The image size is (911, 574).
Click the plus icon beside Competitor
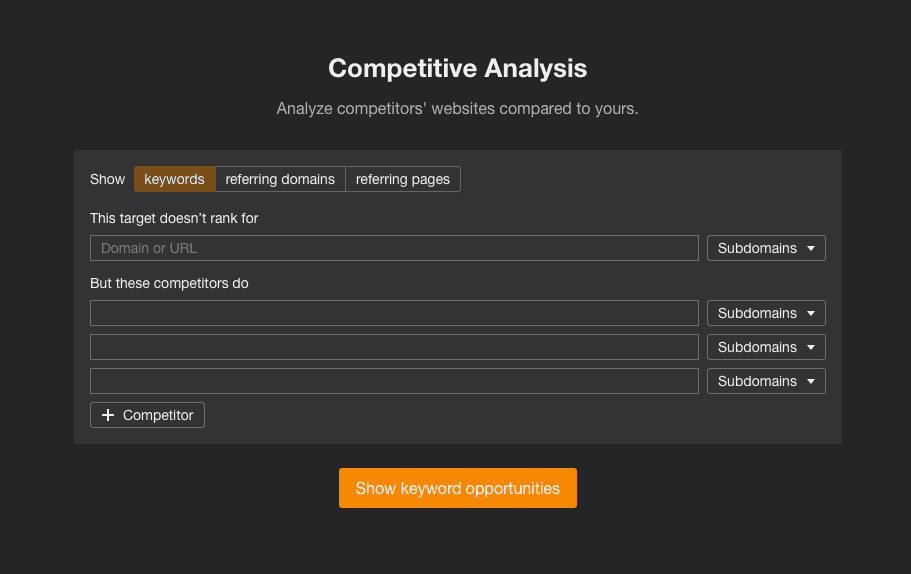pyautogui.click(x=108, y=415)
